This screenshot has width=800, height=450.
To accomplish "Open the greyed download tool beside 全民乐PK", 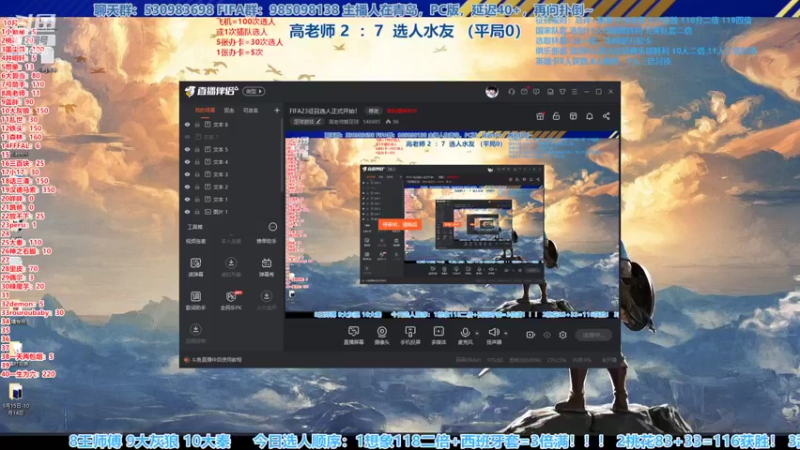I will pos(266,301).
